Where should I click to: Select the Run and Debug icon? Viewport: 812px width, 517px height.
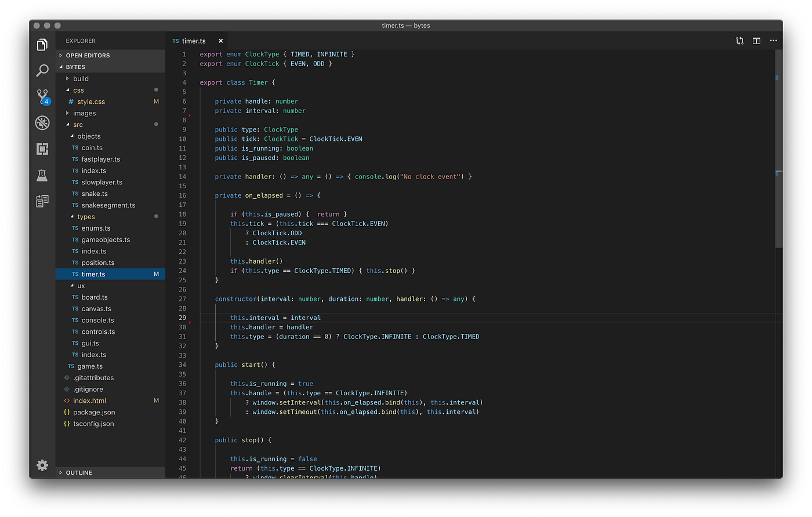(42, 122)
